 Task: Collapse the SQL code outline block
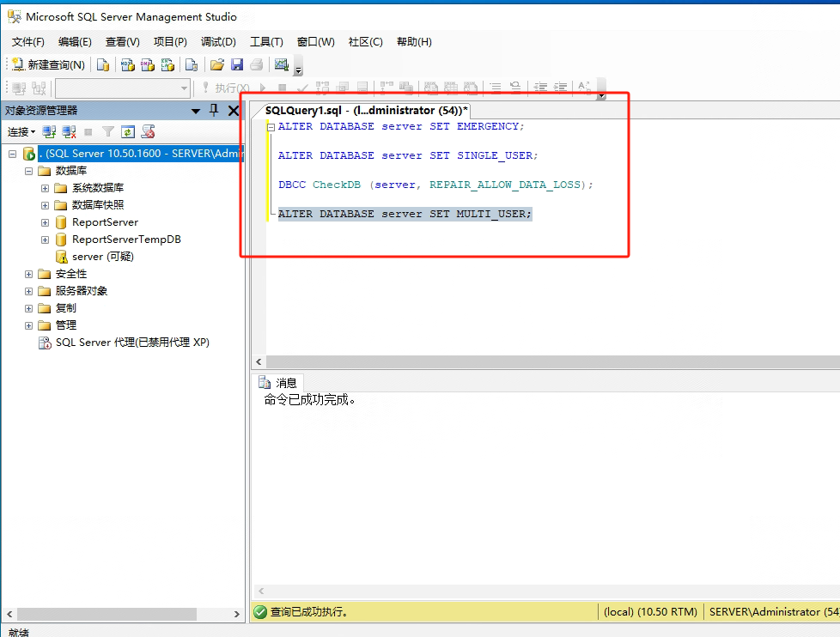(271, 127)
